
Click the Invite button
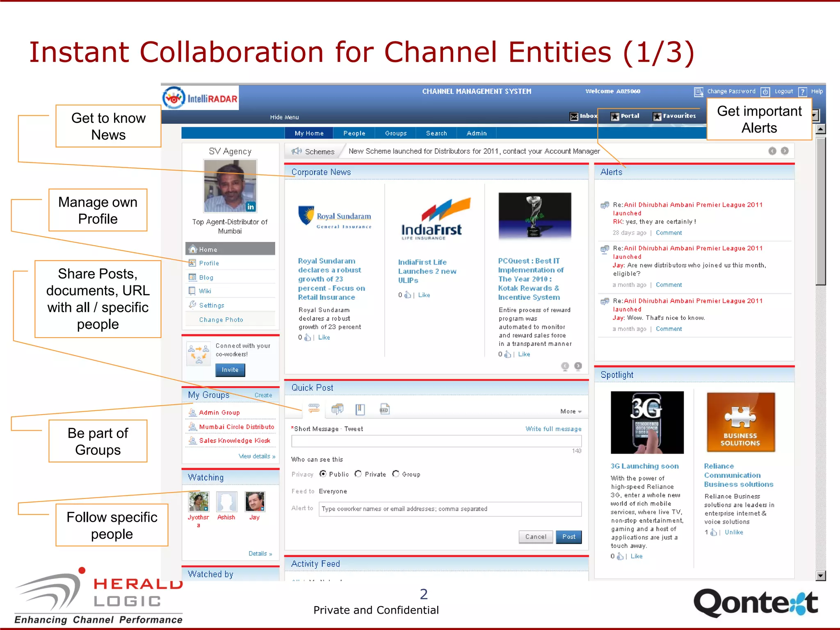[230, 370]
